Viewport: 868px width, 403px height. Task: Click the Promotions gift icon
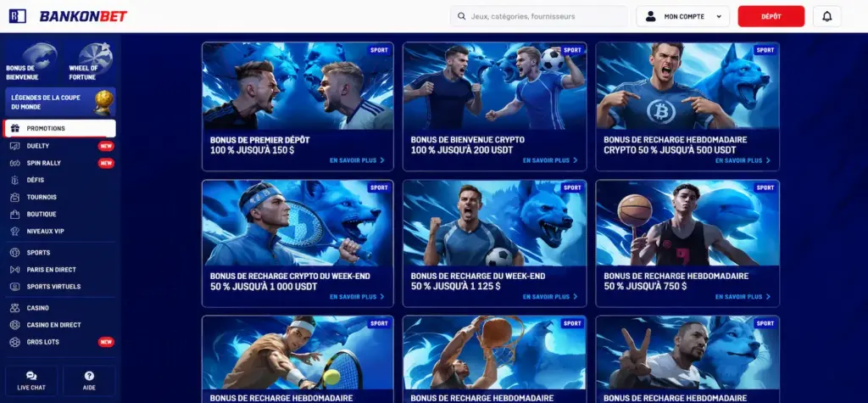pyautogui.click(x=15, y=129)
